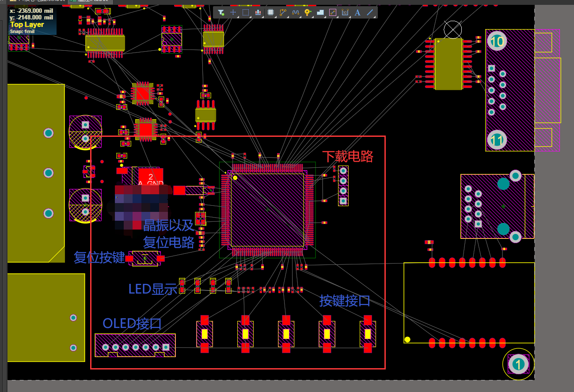This screenshot has height=392, width=574.
Task: Select the four-pin download header
Action: pyautogui.click(x=343, y=185)
